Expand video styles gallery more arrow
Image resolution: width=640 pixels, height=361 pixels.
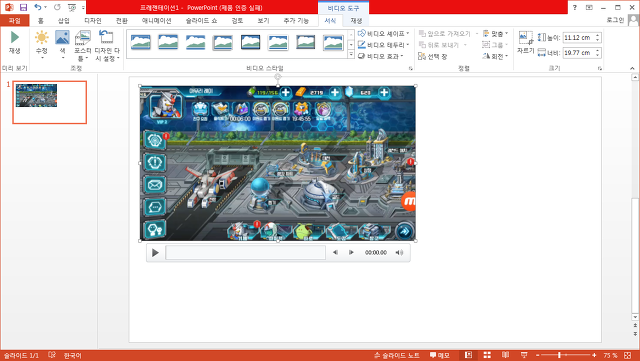pos(351,54)
